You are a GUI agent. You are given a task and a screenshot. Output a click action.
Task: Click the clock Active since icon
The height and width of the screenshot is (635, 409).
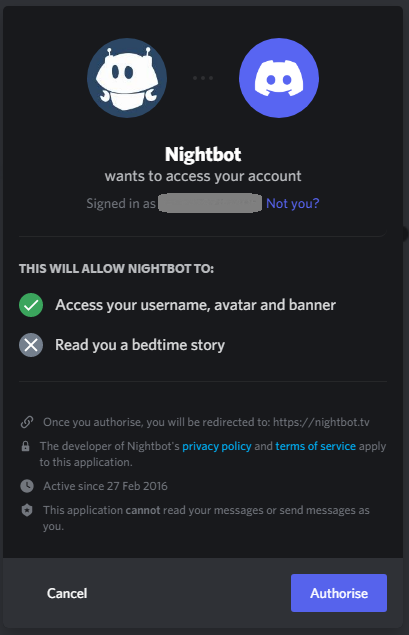click(x=27, y=486)
